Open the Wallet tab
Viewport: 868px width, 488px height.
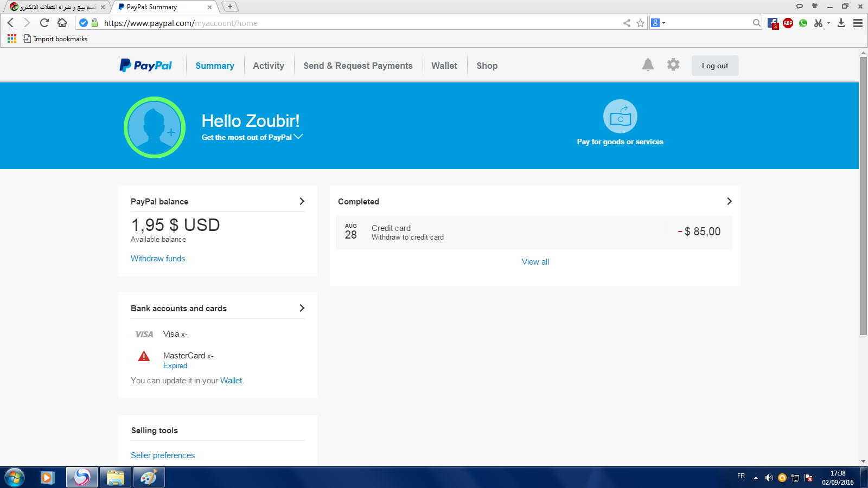pyautogui.click(x=444, y=66)
